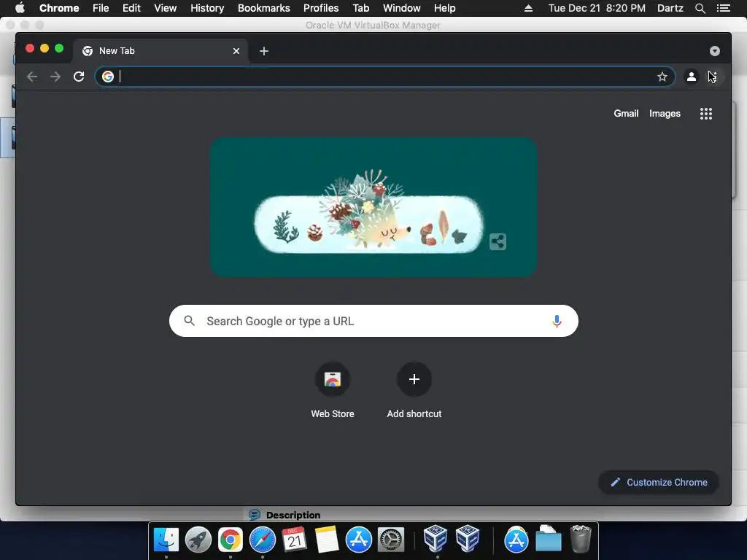Select the New Tab tab
This screenshot has height=560, width=747.
click(160, 51)
